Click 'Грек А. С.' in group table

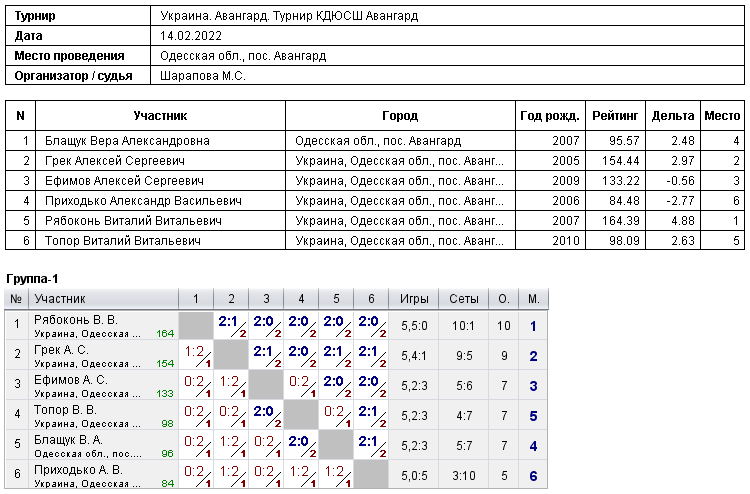coord(61,350)
